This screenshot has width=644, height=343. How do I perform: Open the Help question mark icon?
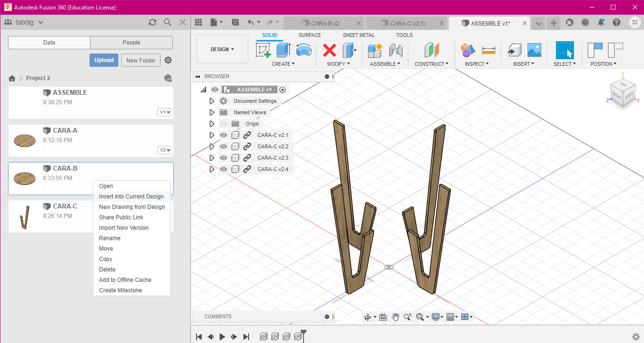click(x=616, y=22)
